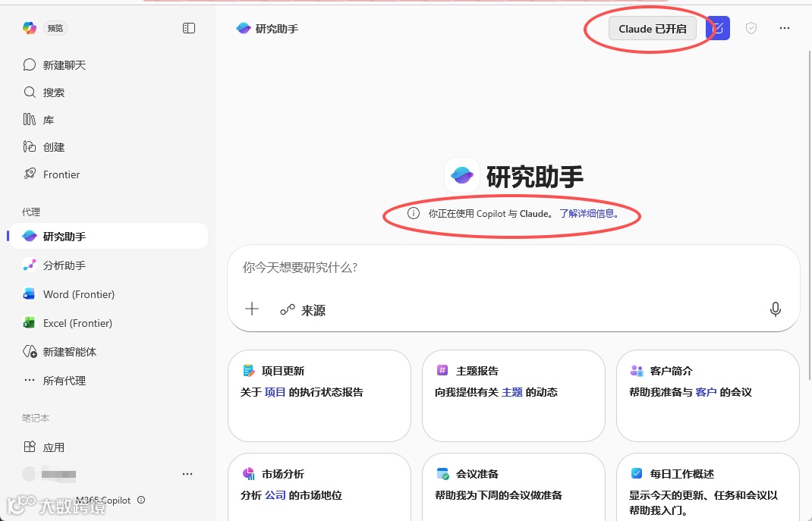Click the info icon beside Claude notice

[414, 213]
